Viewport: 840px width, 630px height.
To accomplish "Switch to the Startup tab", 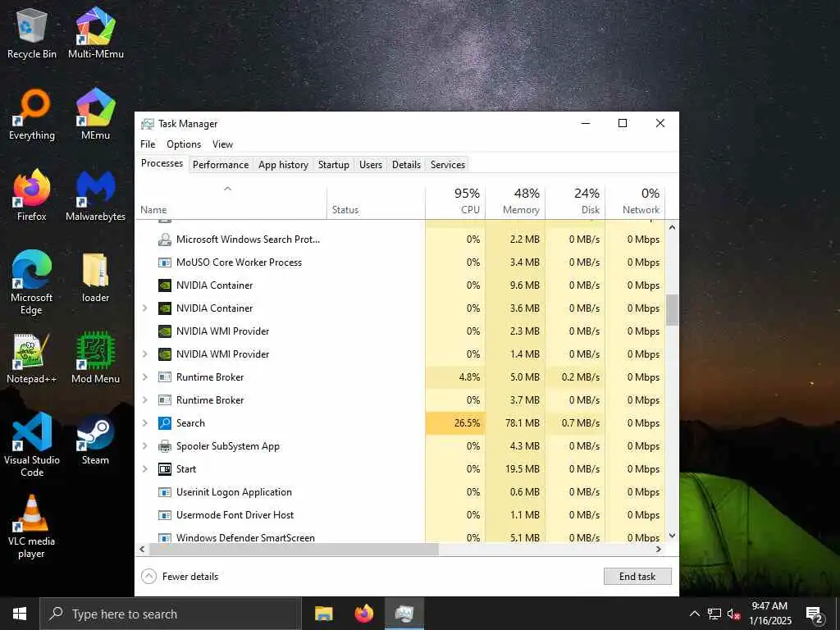I will tap(334, 164).
